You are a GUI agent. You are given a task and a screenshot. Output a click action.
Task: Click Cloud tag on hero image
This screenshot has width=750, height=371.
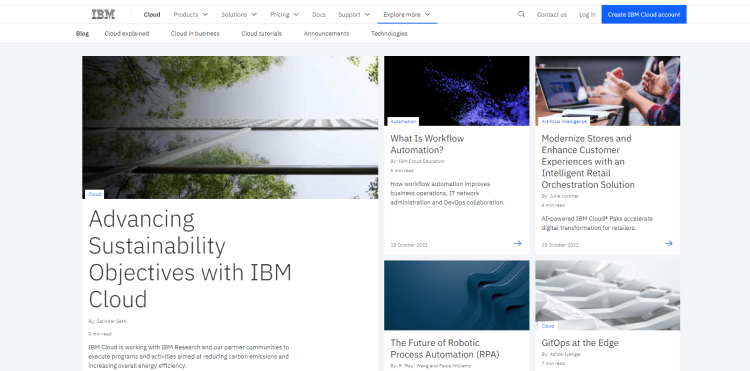(95, 194)
